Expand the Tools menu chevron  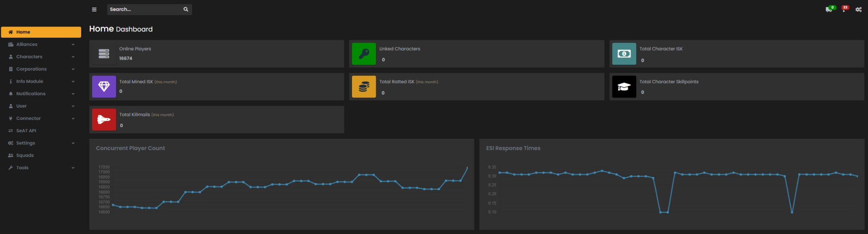73,168
